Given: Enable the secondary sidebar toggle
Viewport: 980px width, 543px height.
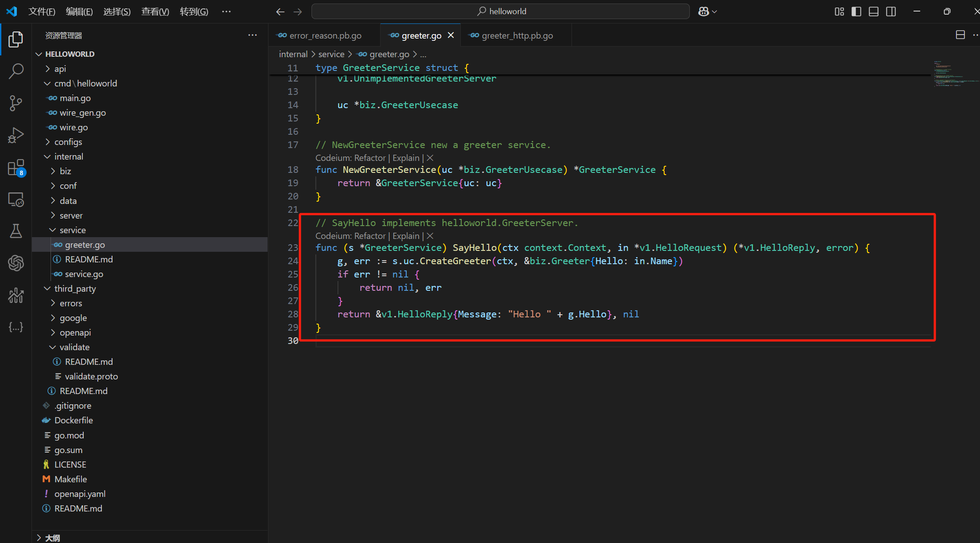Looking at the screenshot, I should click(889, 12).
